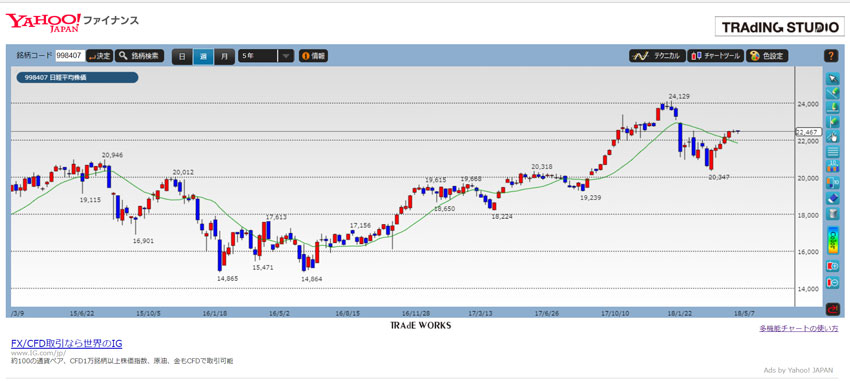Click the 24,129 high price label
The image size is (850, 381).
[679, 96]
